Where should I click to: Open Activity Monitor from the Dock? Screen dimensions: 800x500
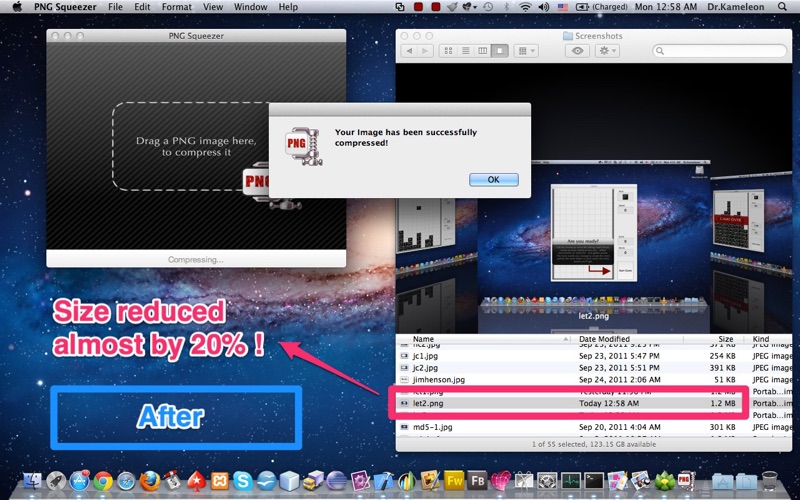tap(570, 480)
